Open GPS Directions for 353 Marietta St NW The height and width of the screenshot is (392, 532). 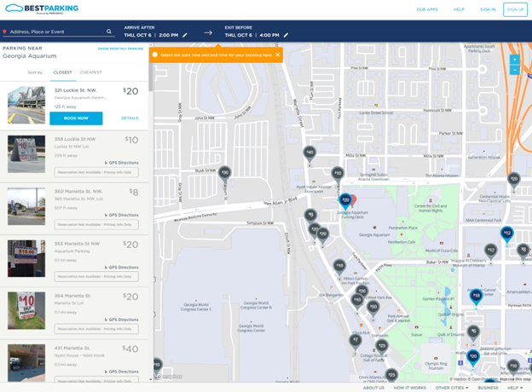pos(121,268)
